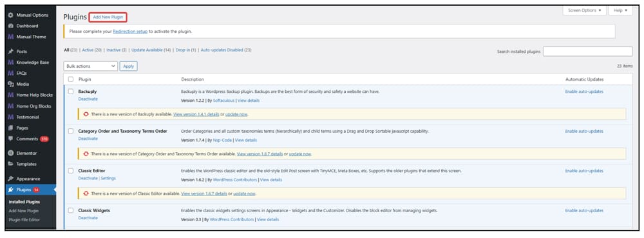Viewport: 644px width, 238px height.
Task: Click the Knowledge Base M icon
Action: (x=11, y=63)
